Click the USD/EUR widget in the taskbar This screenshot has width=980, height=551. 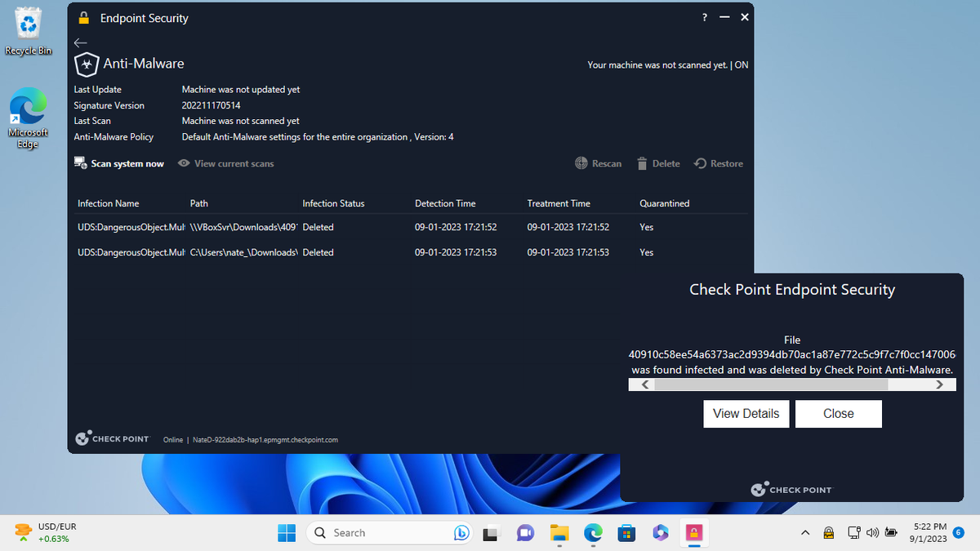[x=45, y=532]
